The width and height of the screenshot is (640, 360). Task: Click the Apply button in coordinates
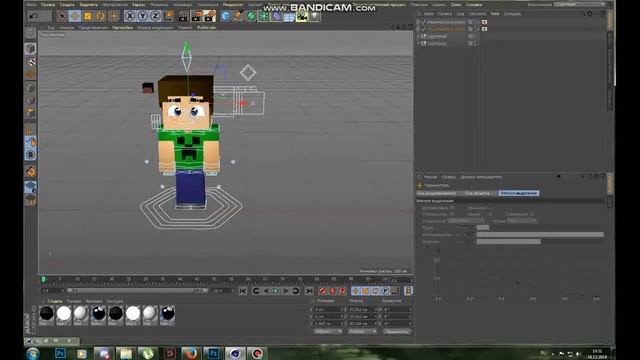[397, 331]
